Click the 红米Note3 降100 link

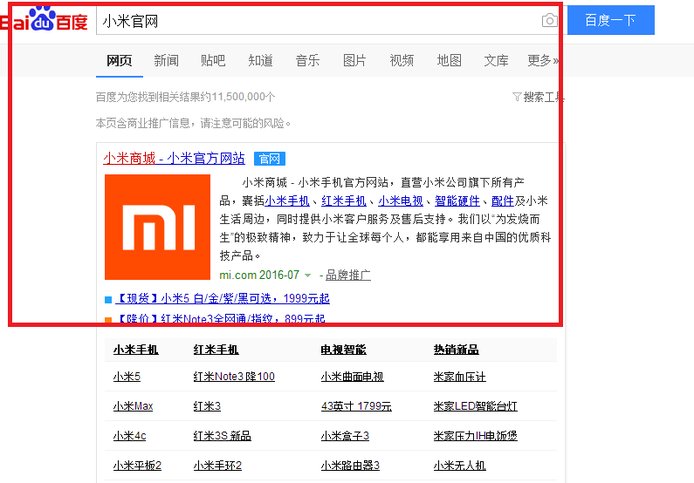pyautogui.click(x=233, y=377)
